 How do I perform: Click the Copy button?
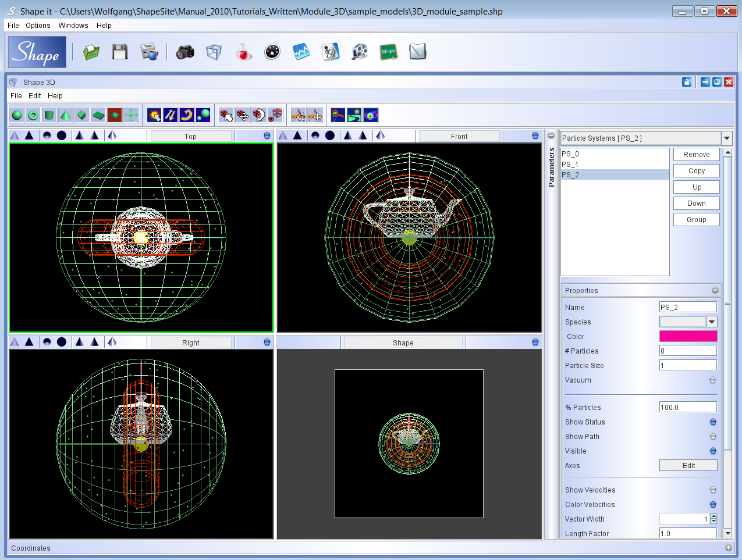coord(697,171)
